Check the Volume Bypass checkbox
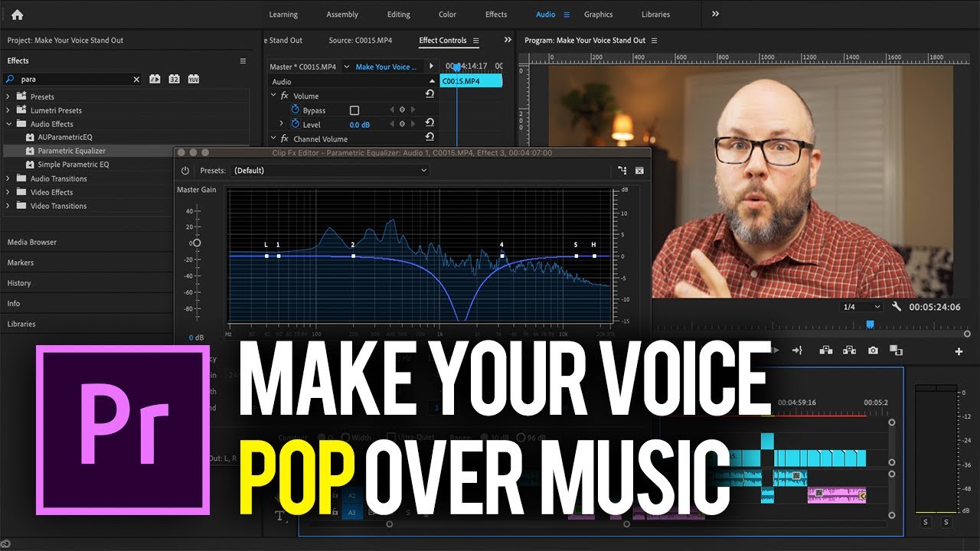The height and width of the screenshot is (551, 980). pos(354,110)
